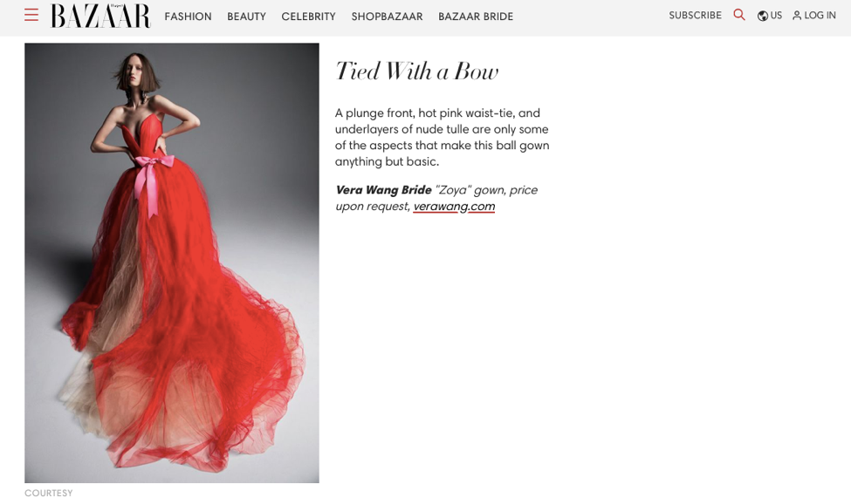Viewport: 851px width, 504px height.
Task: Open the FASHION section
Action: point(188,17)
